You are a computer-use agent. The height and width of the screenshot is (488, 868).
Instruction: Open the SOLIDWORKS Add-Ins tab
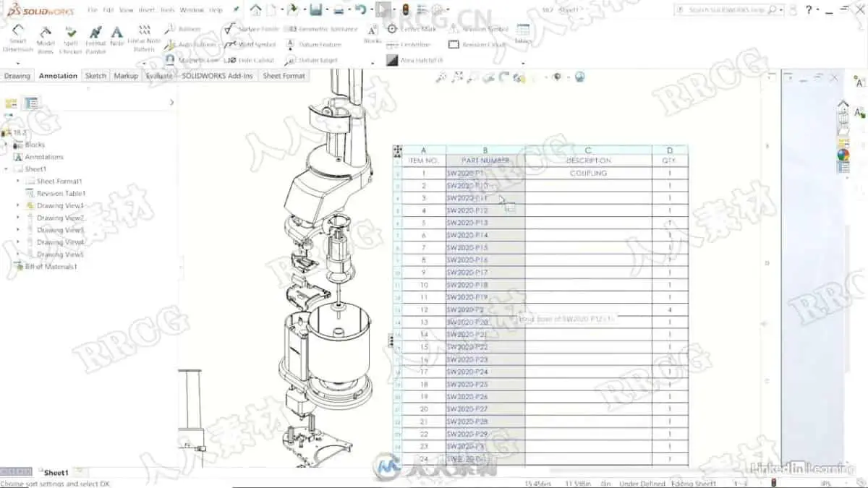coord(218,76)
